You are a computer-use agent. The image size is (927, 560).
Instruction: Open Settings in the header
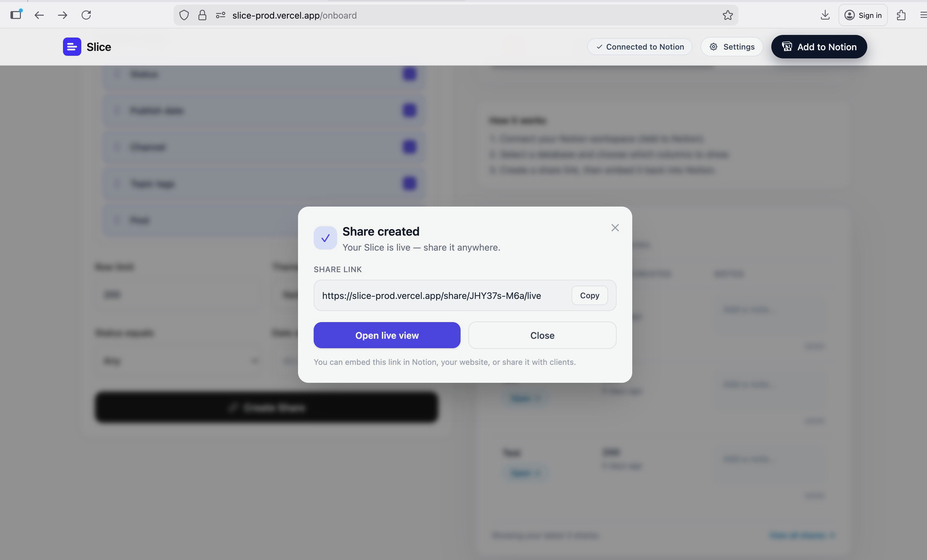[732, 47]
